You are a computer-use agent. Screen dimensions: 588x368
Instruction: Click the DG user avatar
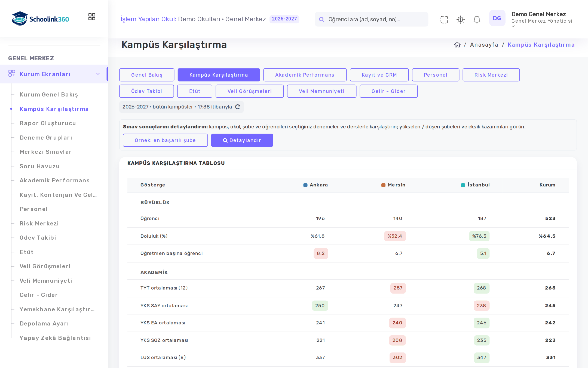(497, 18)
